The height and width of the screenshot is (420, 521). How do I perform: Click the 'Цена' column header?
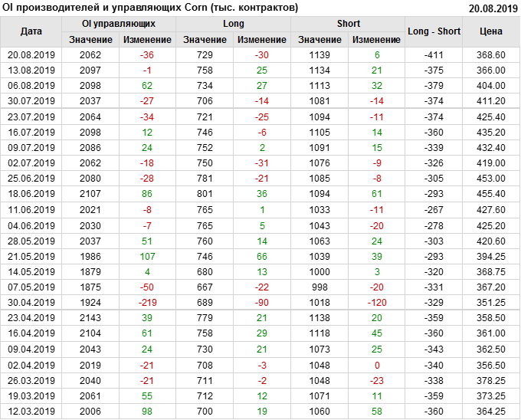coord(490,31)
